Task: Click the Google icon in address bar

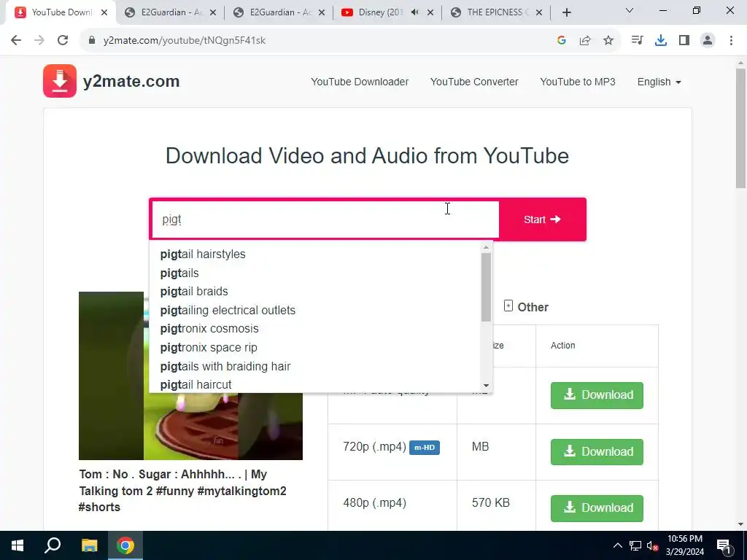Action: click(561, 41)
